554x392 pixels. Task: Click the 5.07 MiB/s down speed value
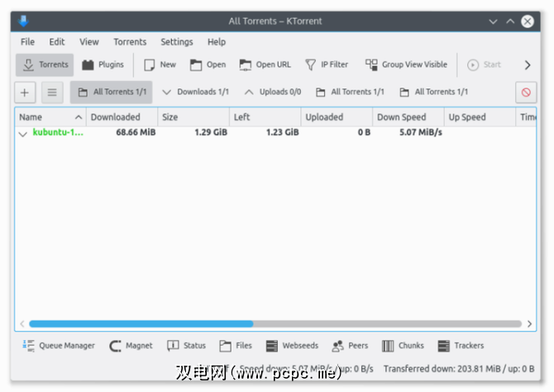coord(420,132)
